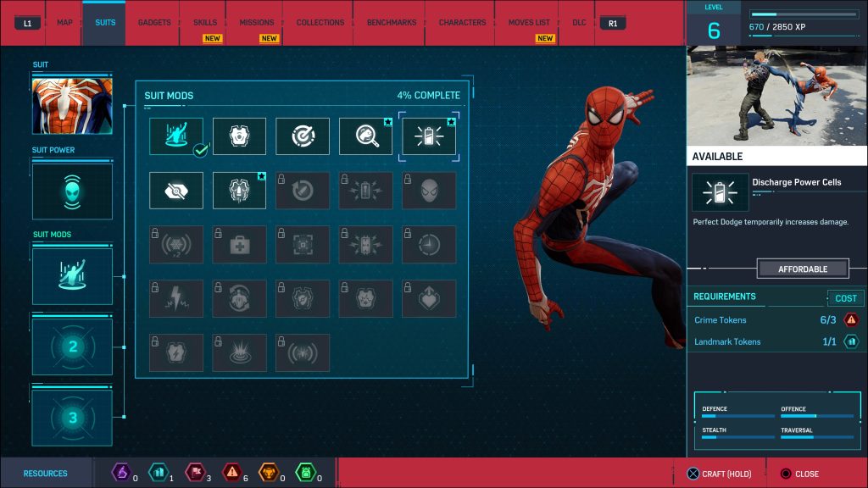This screenshot has height=488, width=868.
Task: Switch to the Skills tab
Action: tap(205, 23)
